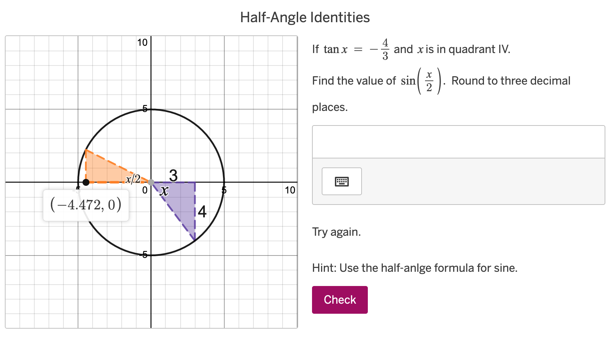
Task: Click the x angle label inside purple triangle
Action: (x=163, y=191)
